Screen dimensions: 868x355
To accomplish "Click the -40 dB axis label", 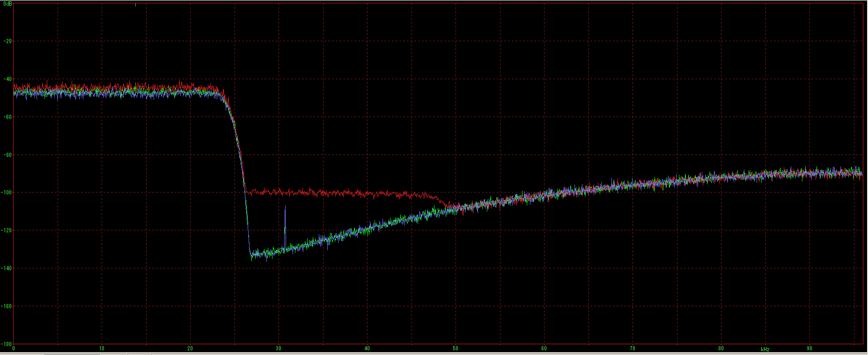I will [x=7, y=79].
